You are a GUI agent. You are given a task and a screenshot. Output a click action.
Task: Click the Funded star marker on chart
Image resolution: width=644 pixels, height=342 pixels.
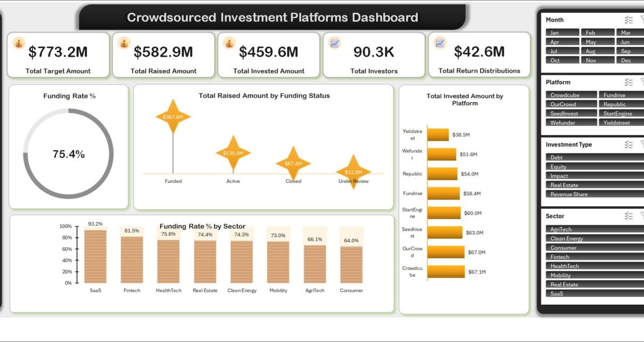(x=173, y=117)
